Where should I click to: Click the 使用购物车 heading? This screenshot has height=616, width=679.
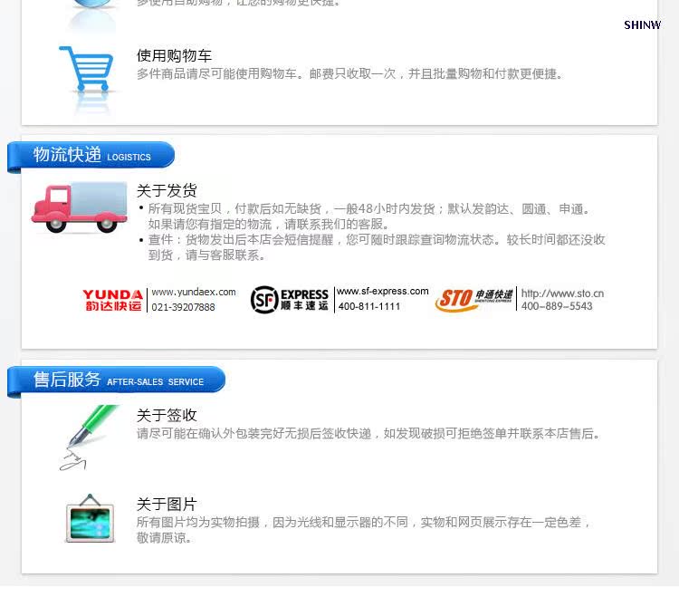(174, 55)
